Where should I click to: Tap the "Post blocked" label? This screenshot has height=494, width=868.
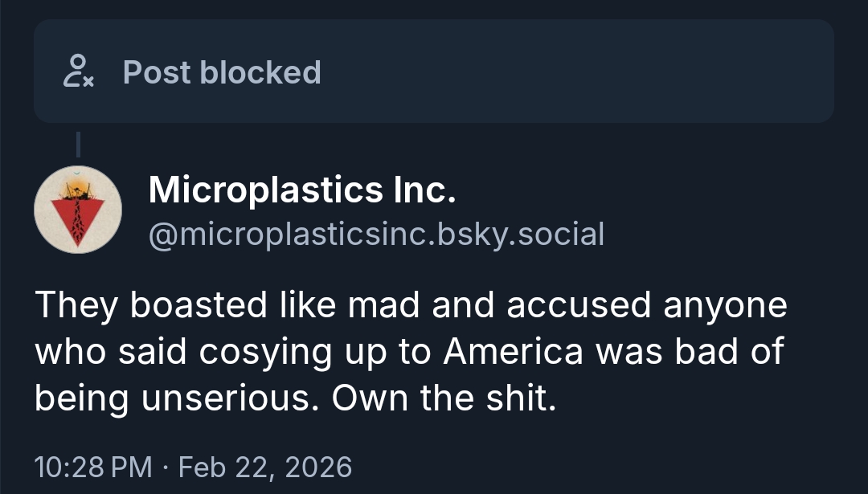[x=222, y=72]
